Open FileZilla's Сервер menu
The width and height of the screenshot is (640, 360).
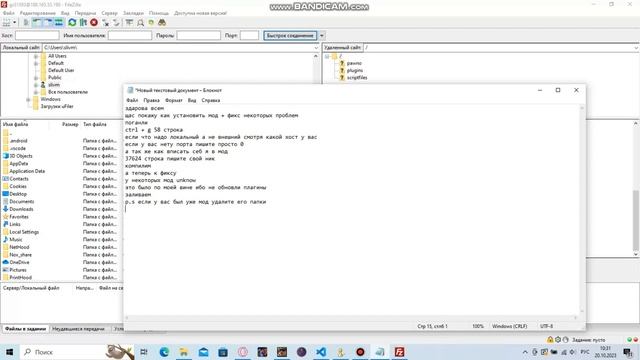tap(109, 13)
